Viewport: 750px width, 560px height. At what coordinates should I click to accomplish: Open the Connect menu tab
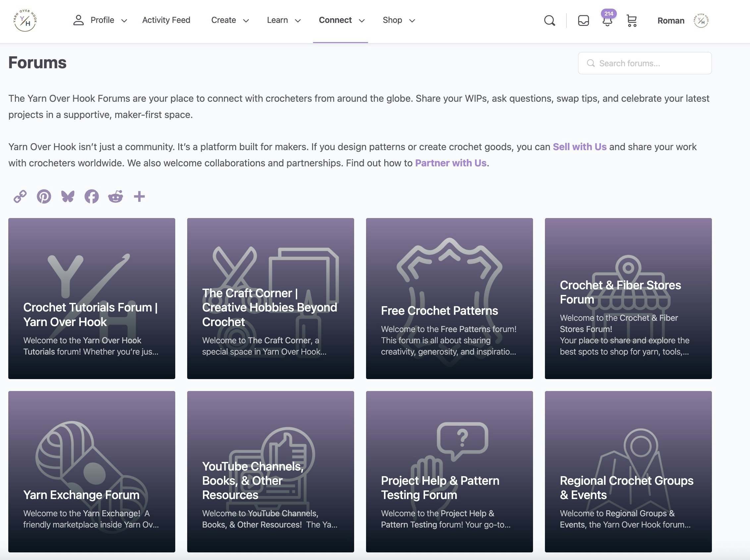click(341, 20)
